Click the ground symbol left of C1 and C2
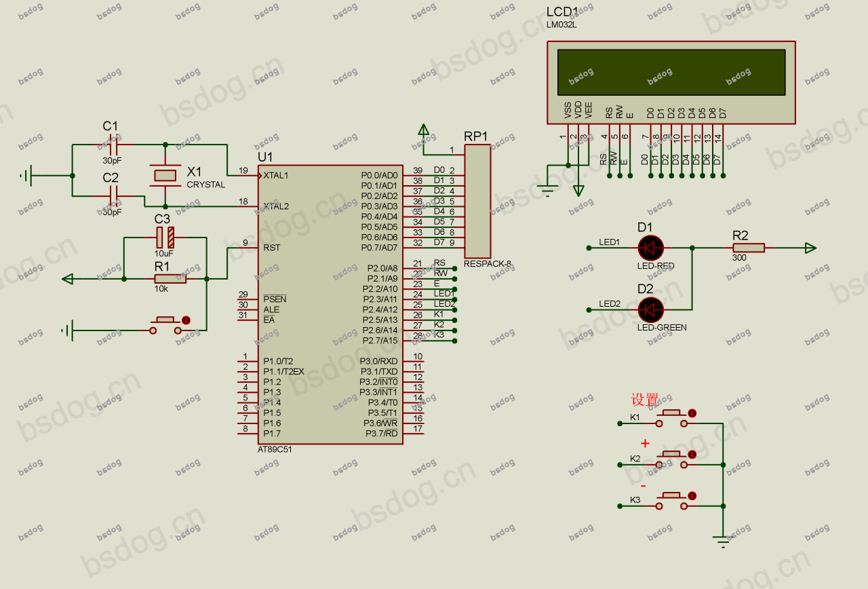 [26, 176]
